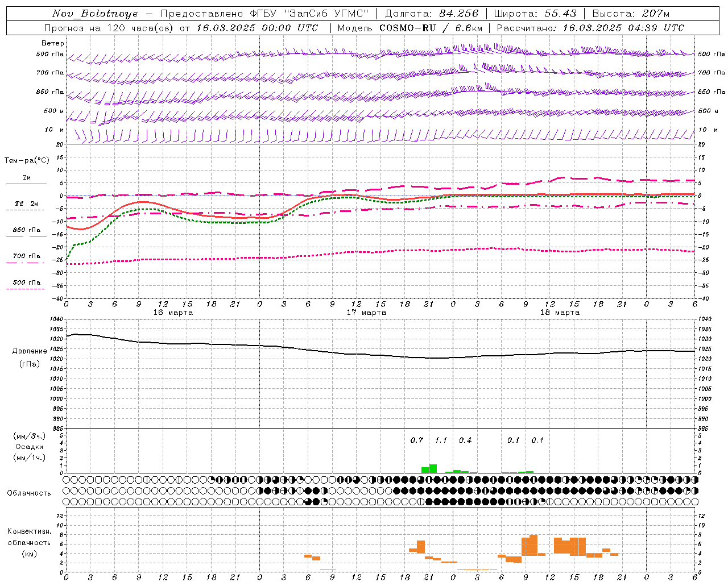Click the '18 марта' date label
The width and height of the screenshot is (728, 582).
(x=560, y=313)
